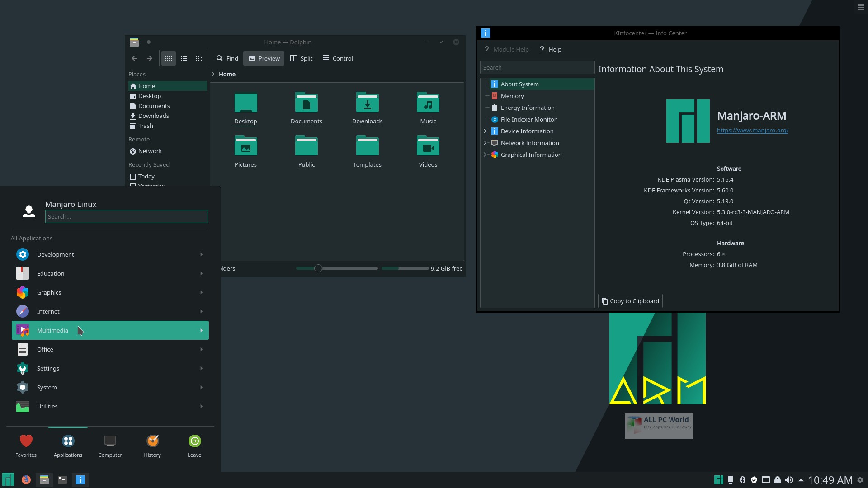Open the Documents folder icon
The width and height of the screenshot is (868, 488).
point(306,108)
